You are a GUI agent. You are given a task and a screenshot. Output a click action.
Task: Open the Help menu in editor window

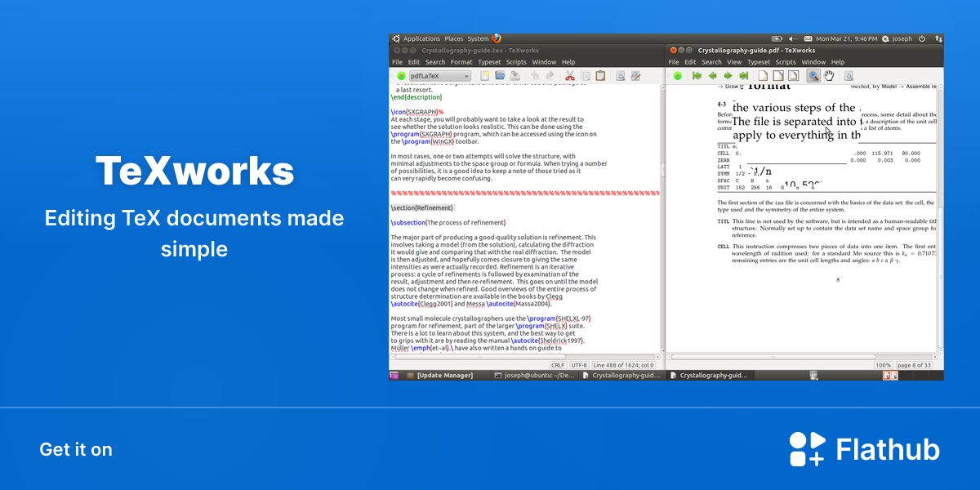568,62
